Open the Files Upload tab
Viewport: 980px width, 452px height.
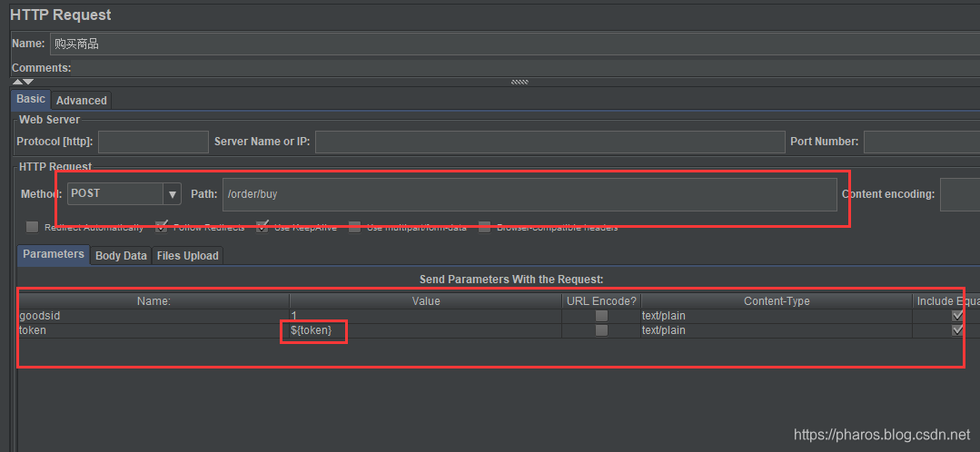(187, 256)
